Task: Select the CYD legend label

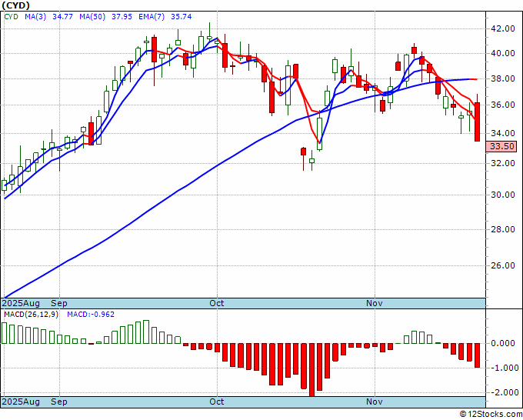Action: (11, 17)
